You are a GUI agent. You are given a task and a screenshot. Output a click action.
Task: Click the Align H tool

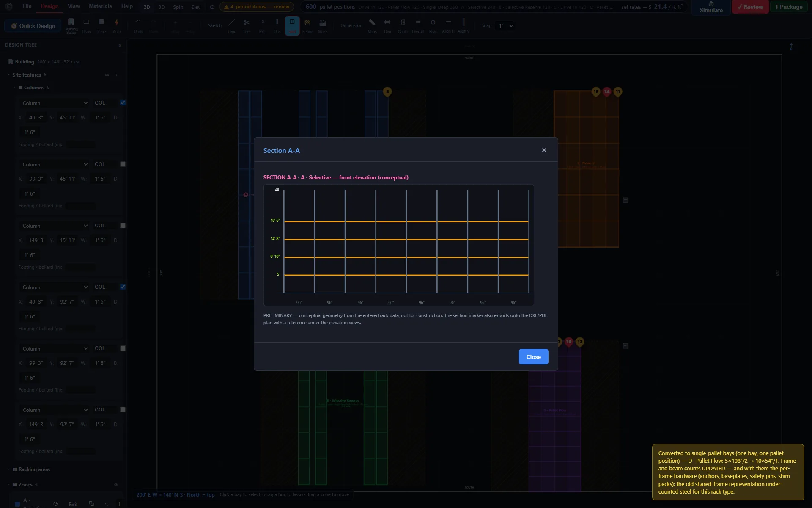tap(448, 25)
